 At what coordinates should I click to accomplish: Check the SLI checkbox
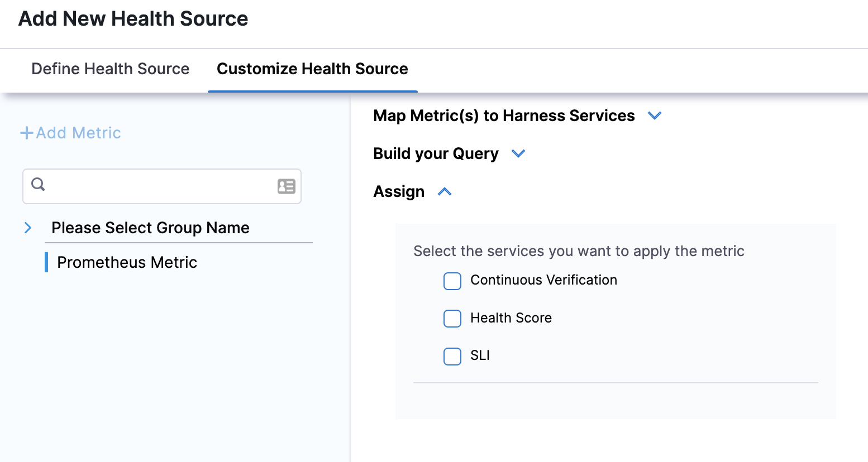[452, 356]
